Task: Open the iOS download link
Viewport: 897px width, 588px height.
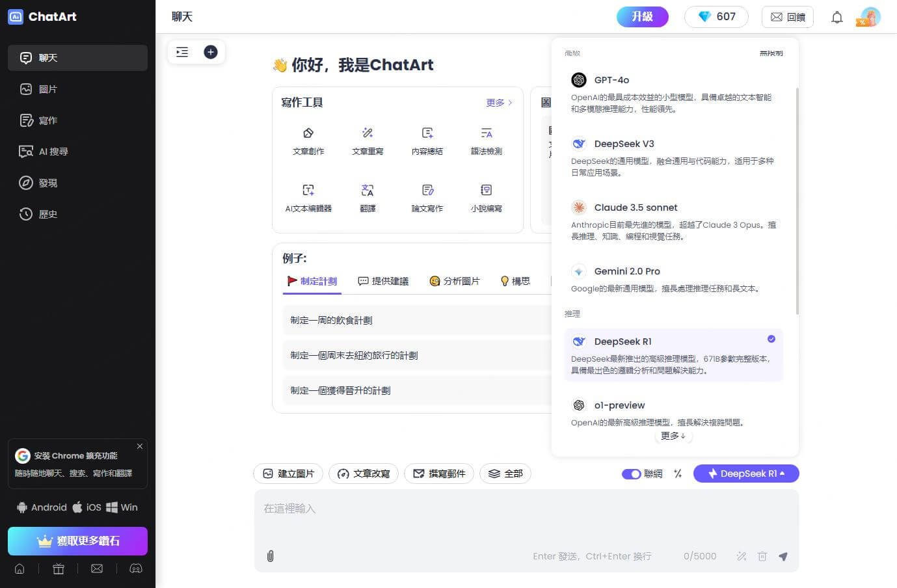Action: click(87, 507)
